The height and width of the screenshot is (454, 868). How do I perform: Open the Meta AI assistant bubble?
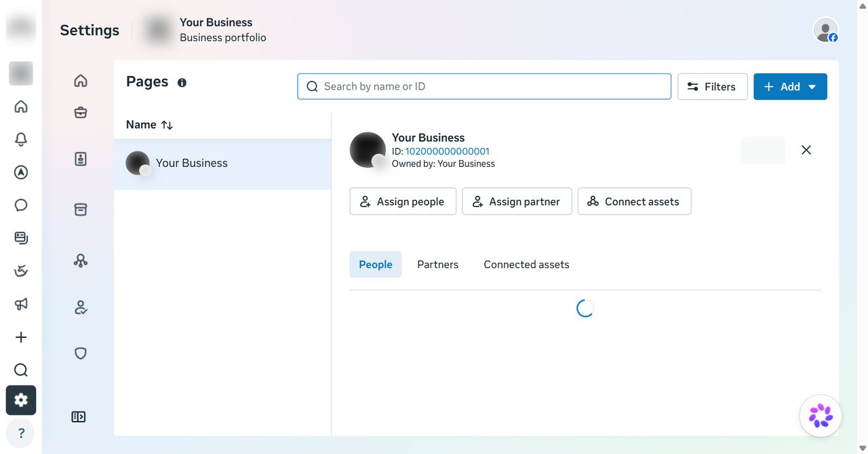821,415
